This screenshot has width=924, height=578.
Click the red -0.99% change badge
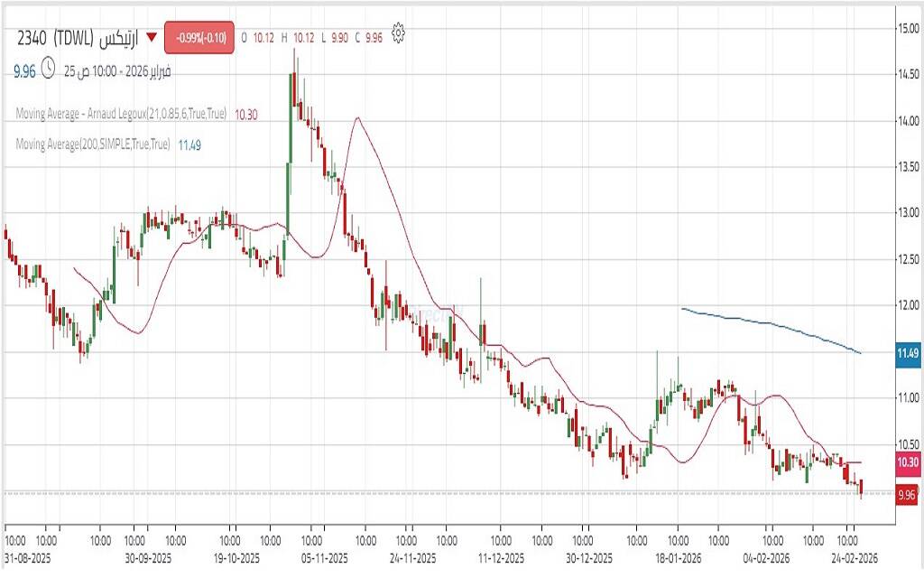[199, 38]
